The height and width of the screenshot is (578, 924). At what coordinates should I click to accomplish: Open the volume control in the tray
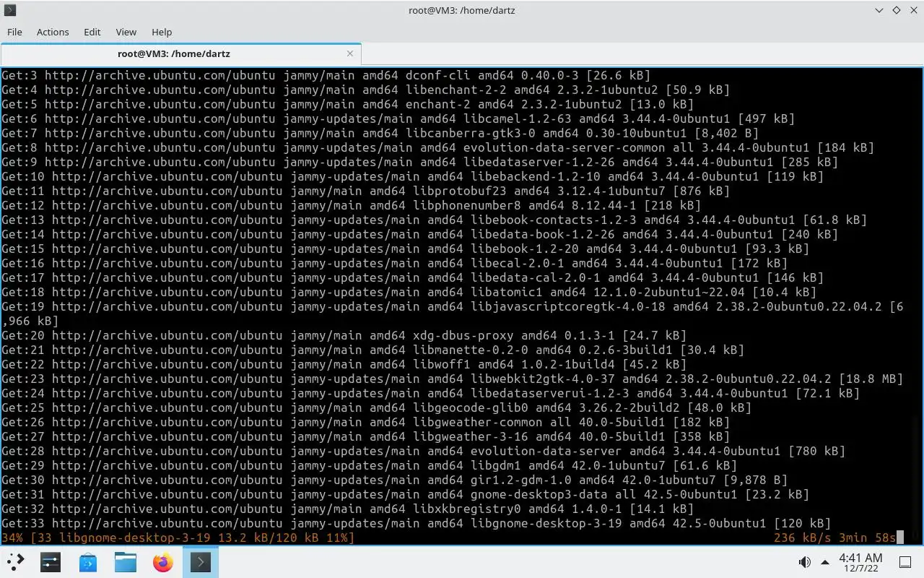805,562
